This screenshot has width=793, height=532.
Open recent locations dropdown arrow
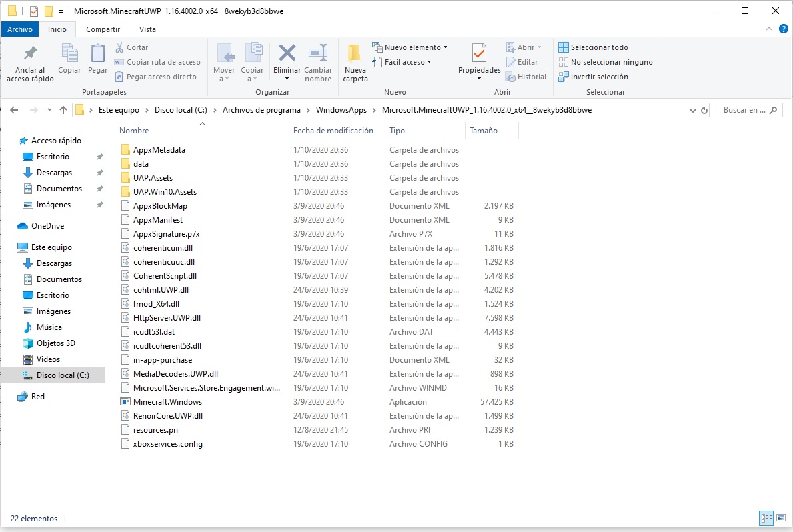click(49, 110)
